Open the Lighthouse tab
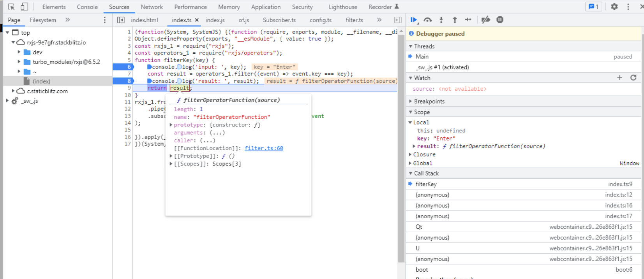This screenshot has height=279, width=644. pyautogui.click(x=343, y=7)
